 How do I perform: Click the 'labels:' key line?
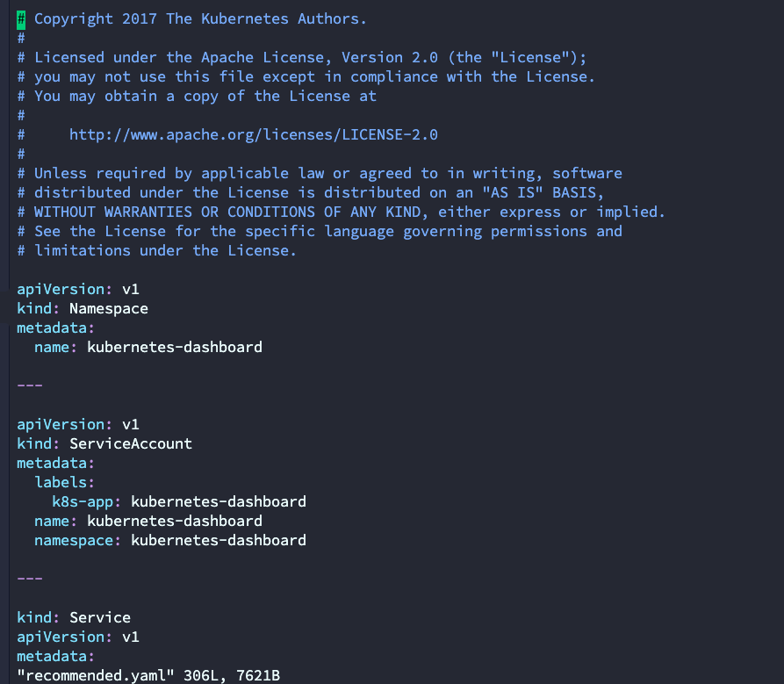point(64,483)
